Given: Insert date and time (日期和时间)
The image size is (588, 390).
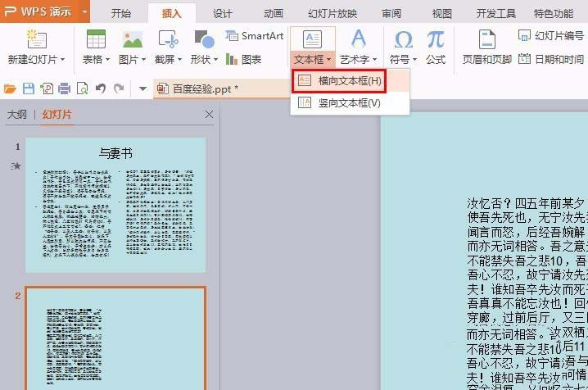Looking at the screenshot, I should click(551, 59).
